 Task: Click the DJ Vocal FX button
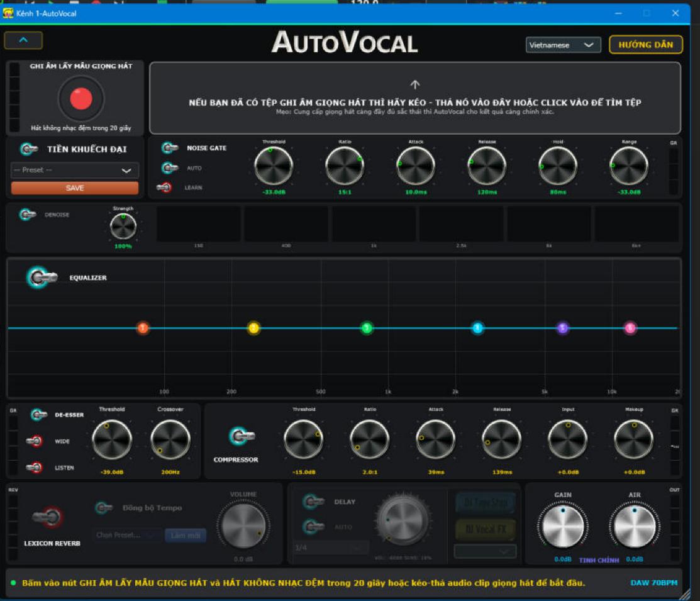(x=486, y=529)
